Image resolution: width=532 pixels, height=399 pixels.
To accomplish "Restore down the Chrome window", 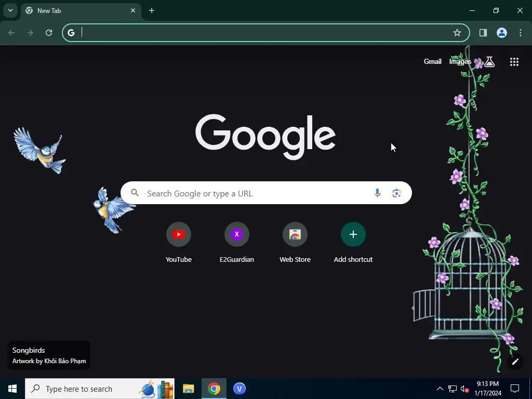I will click(x=496, y=10).
